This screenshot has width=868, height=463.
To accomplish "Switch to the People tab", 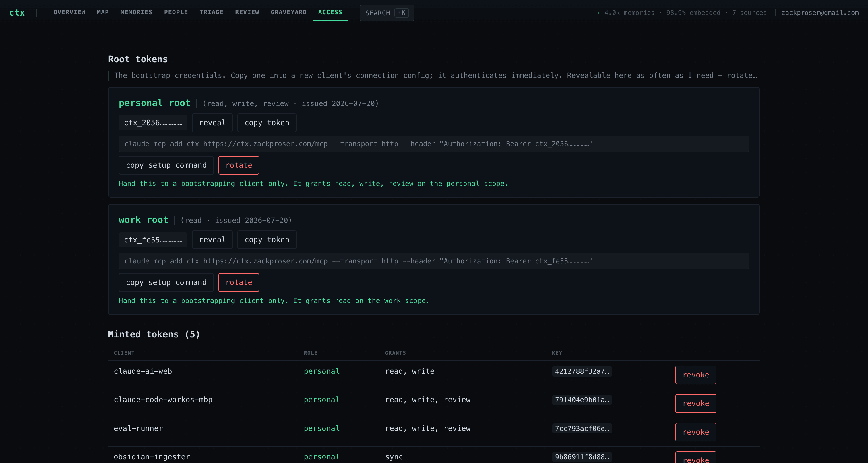I will click(x=176, y=12).
